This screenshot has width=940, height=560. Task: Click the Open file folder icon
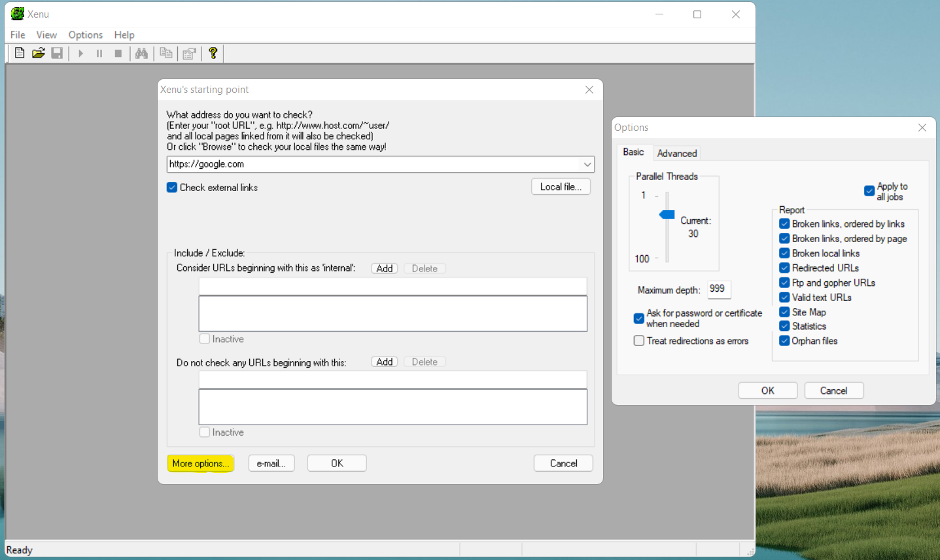(x=39, y=53)
